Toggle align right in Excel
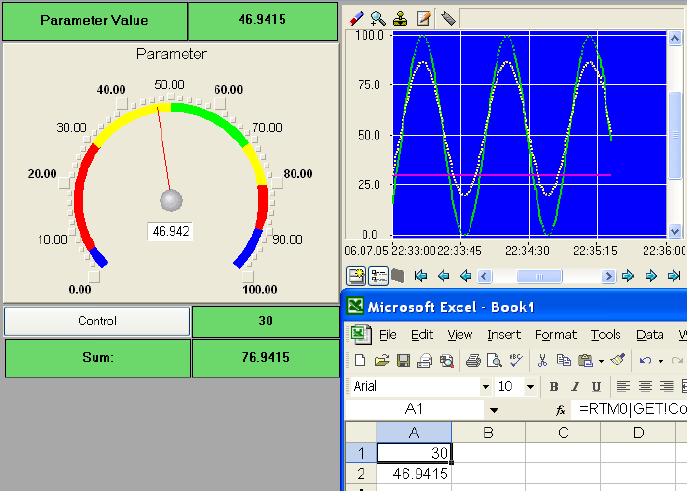Screen dimensions: 690x496 666,386
